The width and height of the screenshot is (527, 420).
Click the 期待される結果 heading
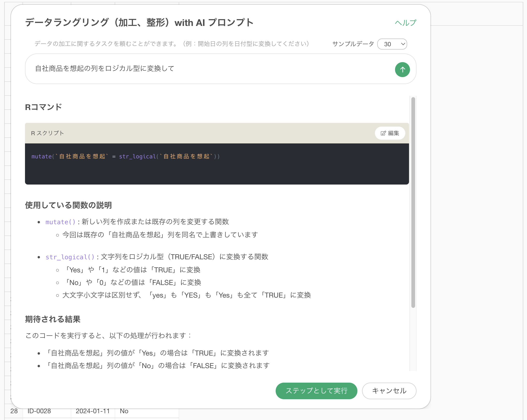tap(53, 319)
